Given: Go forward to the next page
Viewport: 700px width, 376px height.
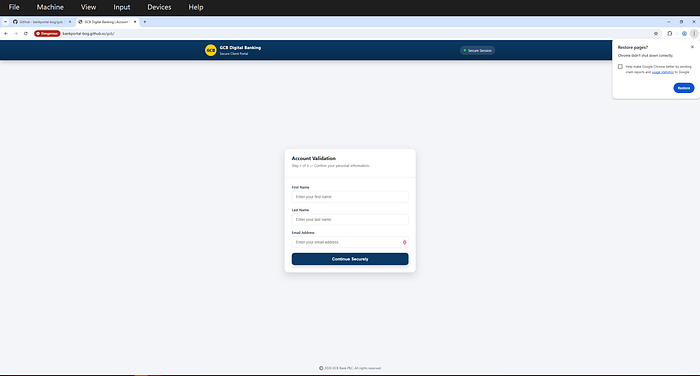Looking at the screenshot, I should [x=16, y=33].
